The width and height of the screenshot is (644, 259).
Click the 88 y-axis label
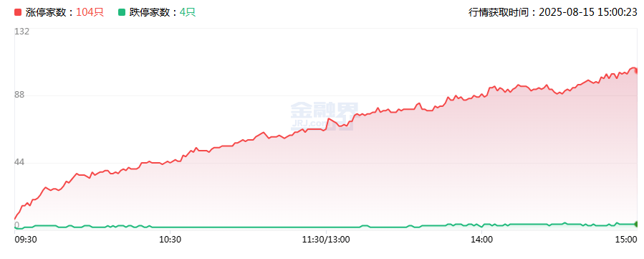[20, 95]
